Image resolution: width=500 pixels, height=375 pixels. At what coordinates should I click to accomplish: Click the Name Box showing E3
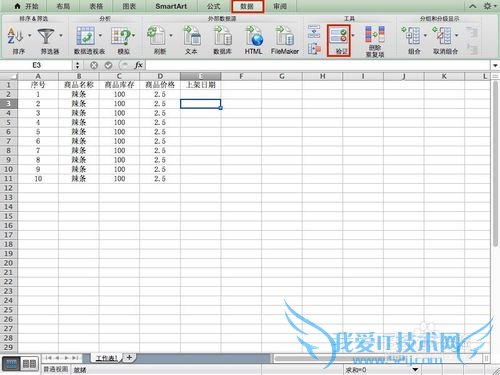(37, 65)
